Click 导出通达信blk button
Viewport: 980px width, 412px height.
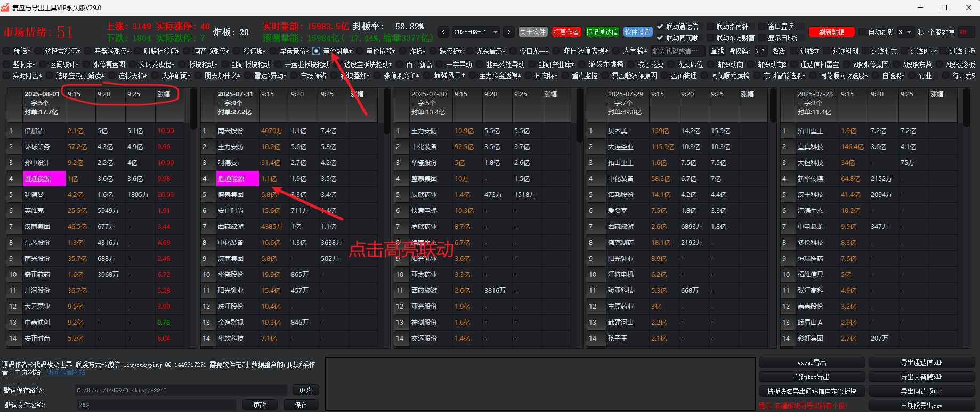click(921, 362)
